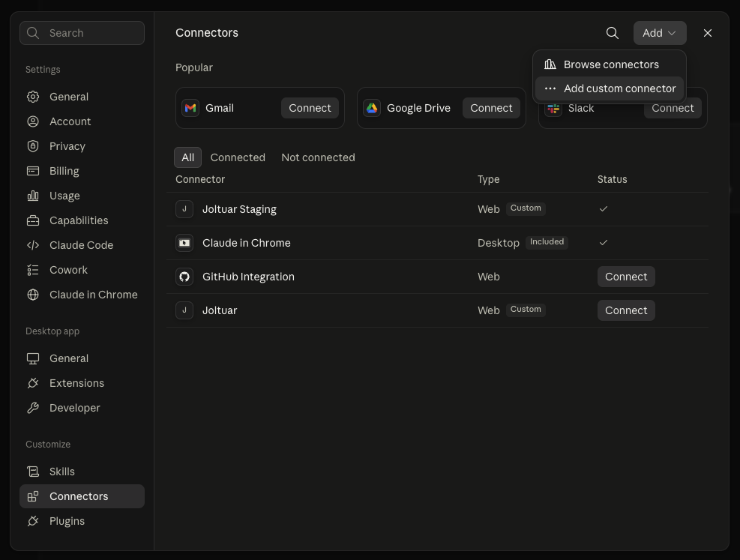Click the Billing card icon
740x560 pixels.
pos(33,171)
